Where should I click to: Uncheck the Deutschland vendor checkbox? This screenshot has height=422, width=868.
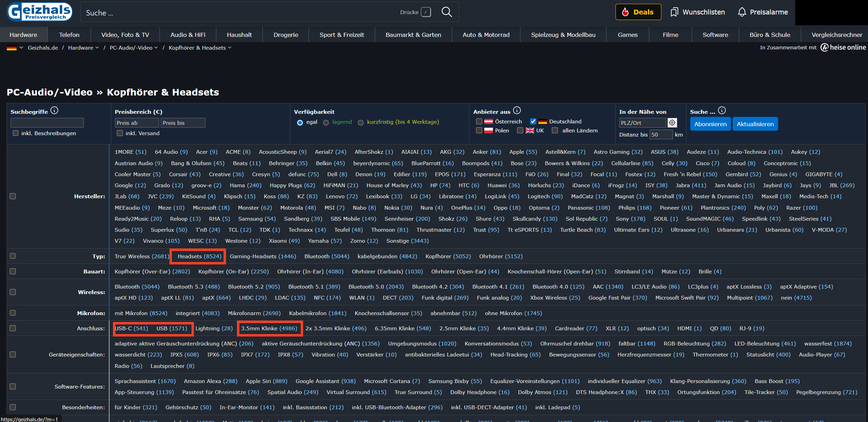point(533,121)
